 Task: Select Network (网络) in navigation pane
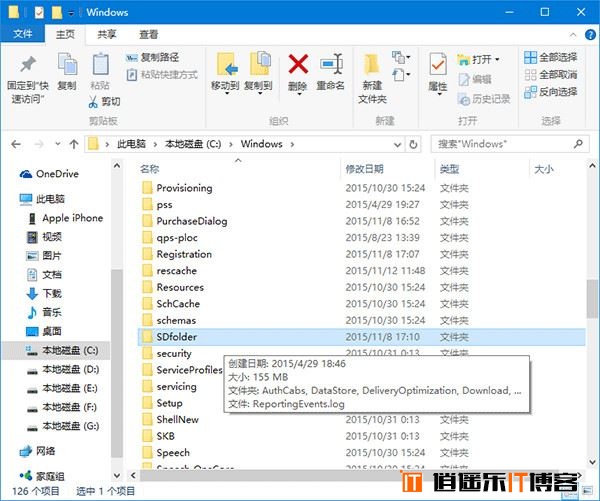tap(38, 451)
